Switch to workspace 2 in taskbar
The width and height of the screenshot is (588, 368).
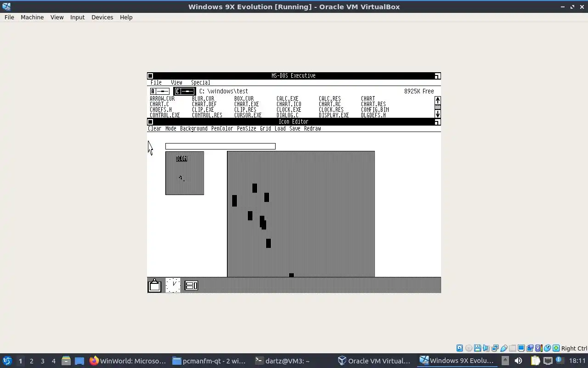coord(31,361)
